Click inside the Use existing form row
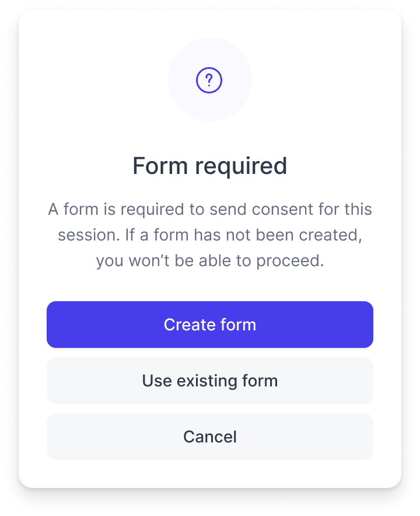This screenshot has width=420, height=516. coord(210,381)
